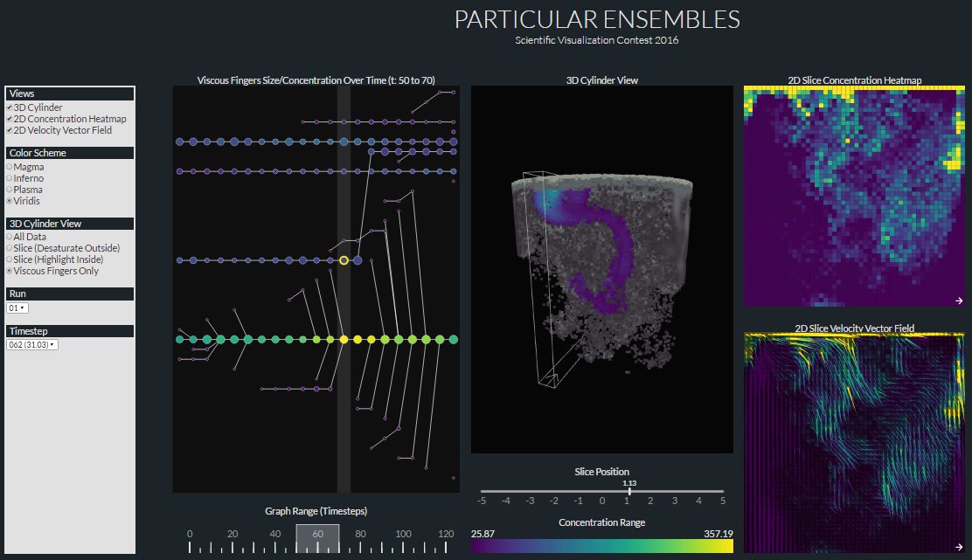Viewport: 972px width, 560px height.
Task: Select Viscous Fingers Only display mode
Action: click(x=9, y=272)
